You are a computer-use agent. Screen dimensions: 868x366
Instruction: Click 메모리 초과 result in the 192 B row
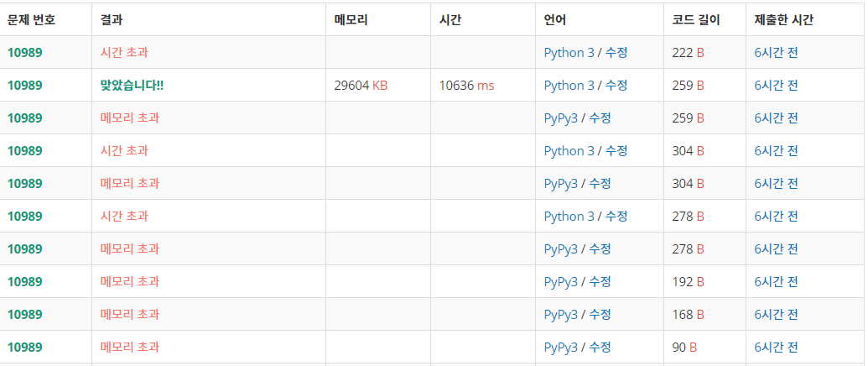(129, 282)
